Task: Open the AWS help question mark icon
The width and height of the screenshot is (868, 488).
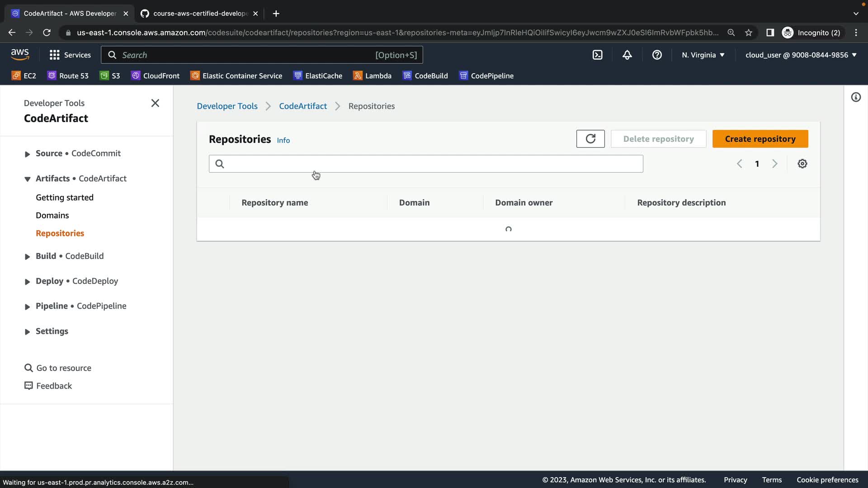Action: pyautogui.click(x=657, y=55)
